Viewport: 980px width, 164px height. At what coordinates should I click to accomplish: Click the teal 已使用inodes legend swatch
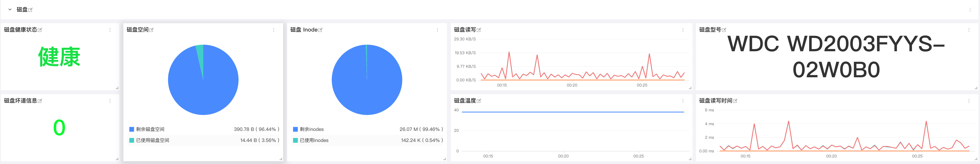pyautogui.click(x=295, y=140)
